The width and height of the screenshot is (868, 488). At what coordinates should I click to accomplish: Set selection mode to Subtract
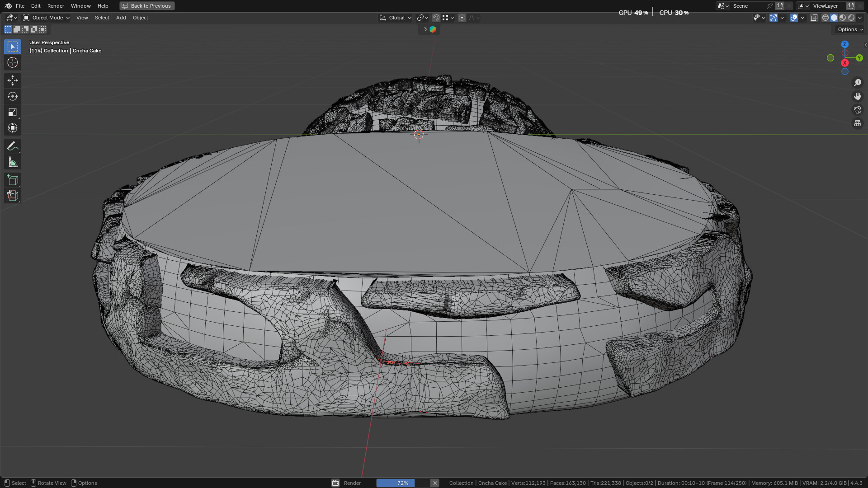[x=25, y=29]
